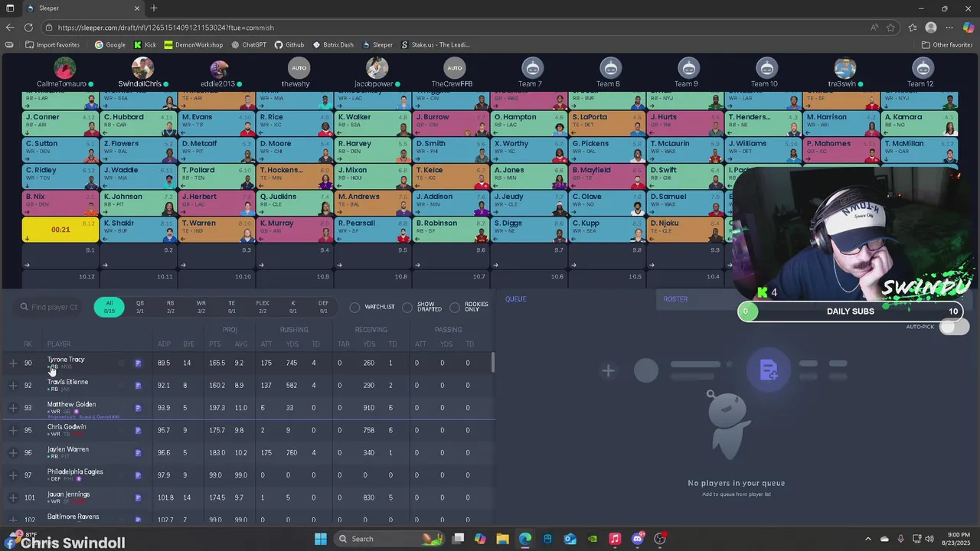Viewport: 980px width, 551px height.
Task: Click the browser address bar
Action: (459, 28)
